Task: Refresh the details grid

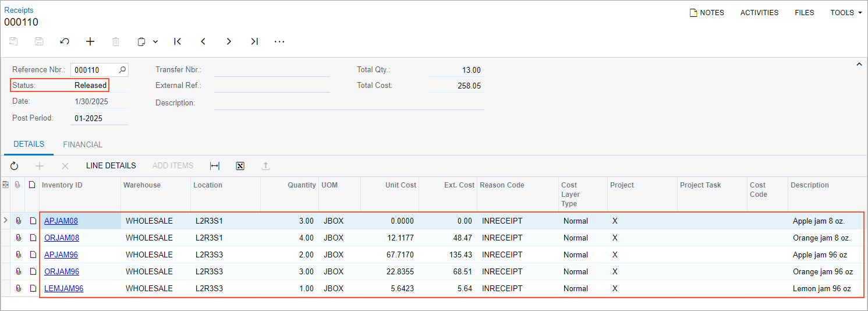Action: [x=15, y=166]
